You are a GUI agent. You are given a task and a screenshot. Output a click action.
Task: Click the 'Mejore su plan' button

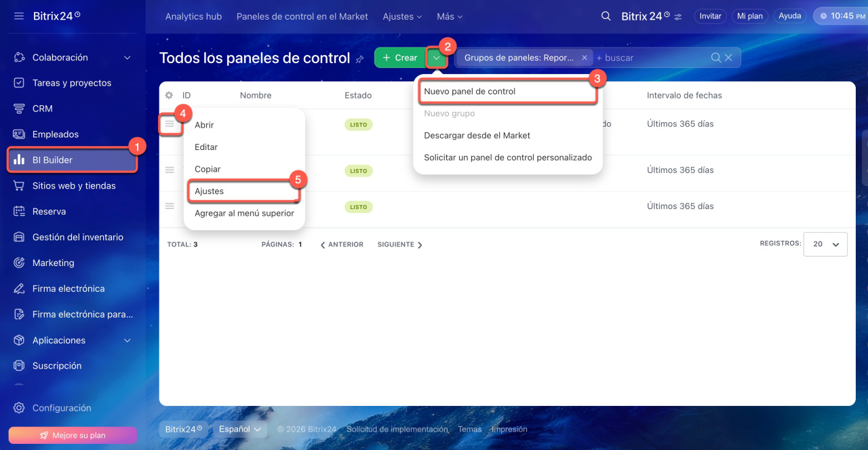point(73,435)
